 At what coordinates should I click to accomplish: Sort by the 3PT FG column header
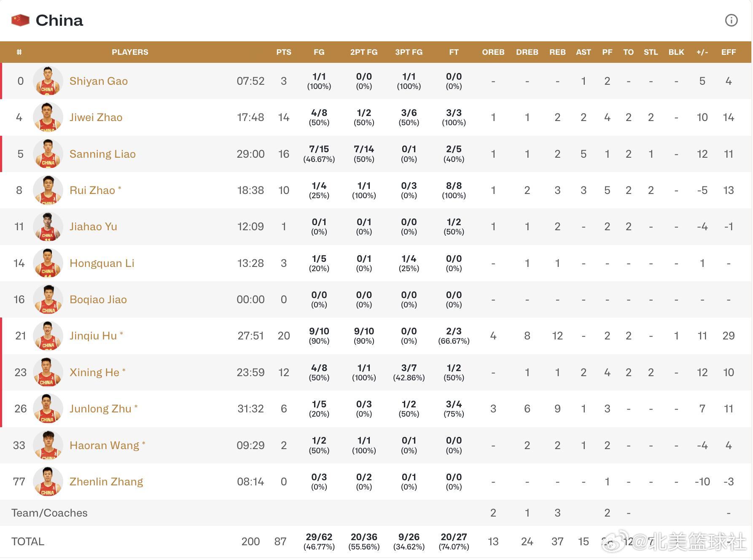click(x=409, y=52)
